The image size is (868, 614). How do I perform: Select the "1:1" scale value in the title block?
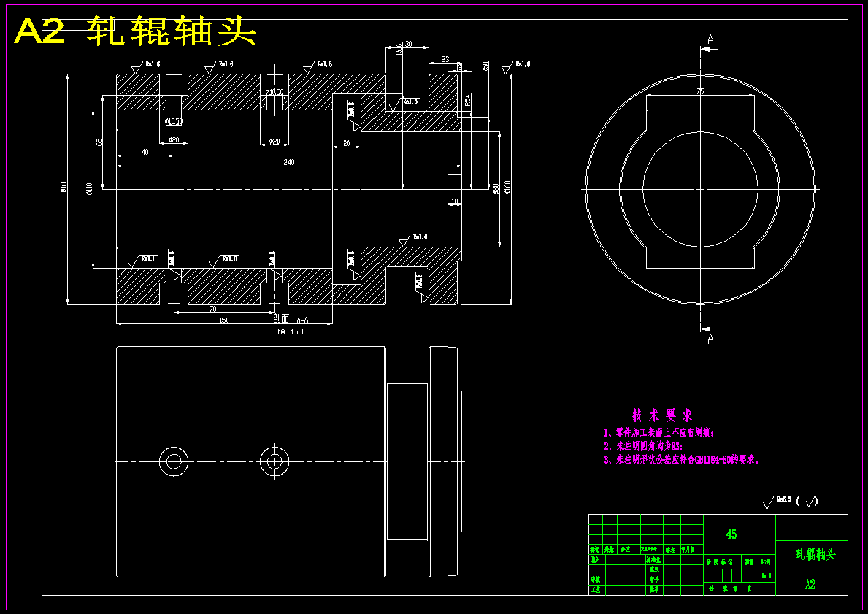(x=767, y=576)
